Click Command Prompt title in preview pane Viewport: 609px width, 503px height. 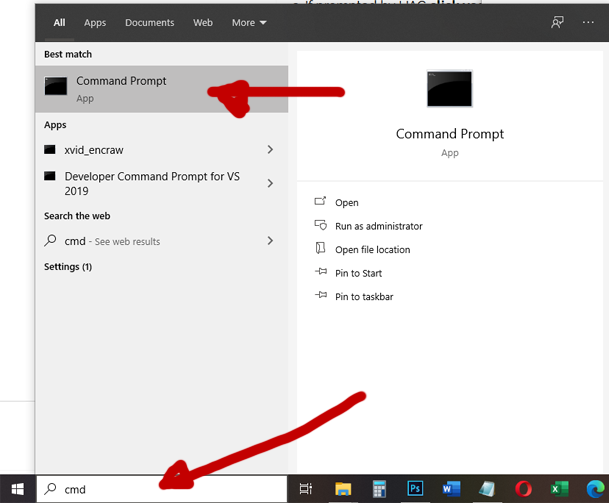pos(450,134)
